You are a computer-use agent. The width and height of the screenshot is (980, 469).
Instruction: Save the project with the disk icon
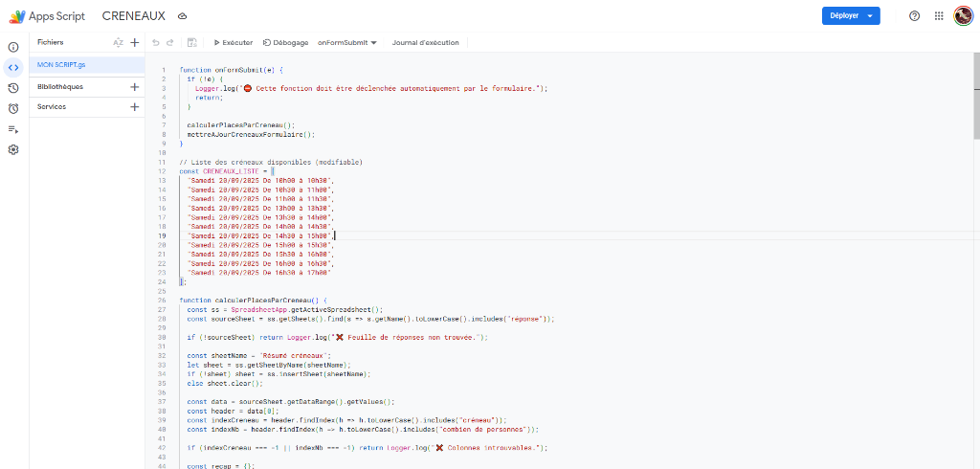pyautogui.click(x=192, y=42)
